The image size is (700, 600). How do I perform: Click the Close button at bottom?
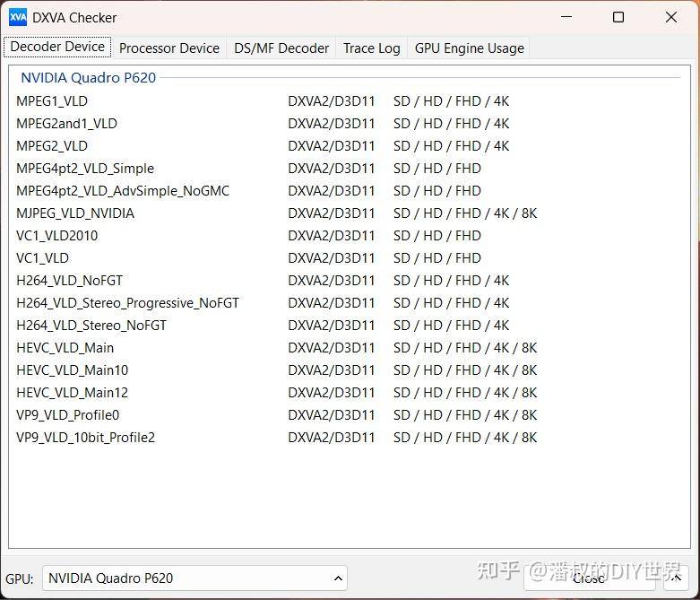tap(589, 578)
